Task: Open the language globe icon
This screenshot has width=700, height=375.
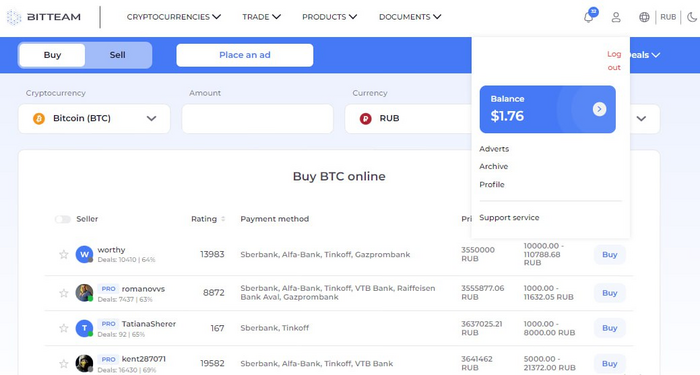Action: pos(644,17)
